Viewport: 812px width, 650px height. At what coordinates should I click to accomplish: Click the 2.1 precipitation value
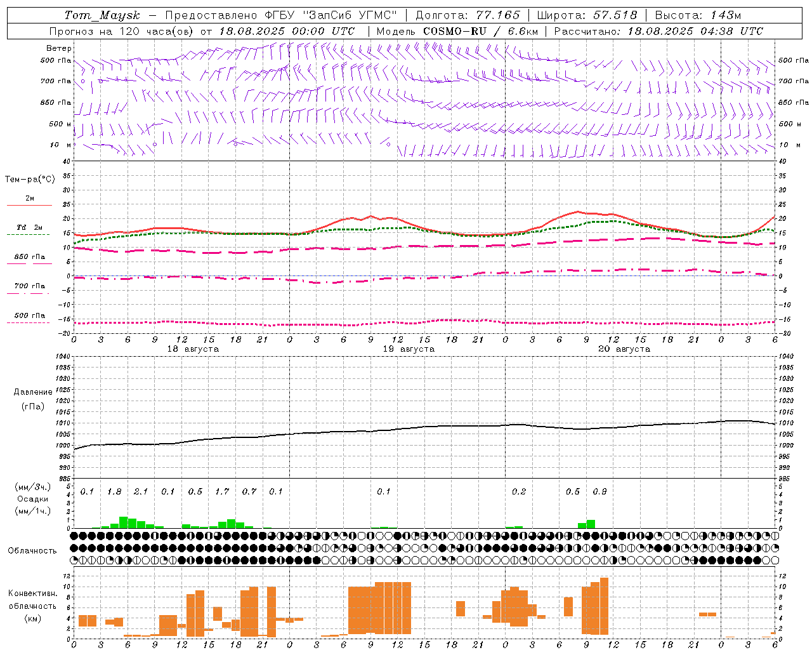141,492
